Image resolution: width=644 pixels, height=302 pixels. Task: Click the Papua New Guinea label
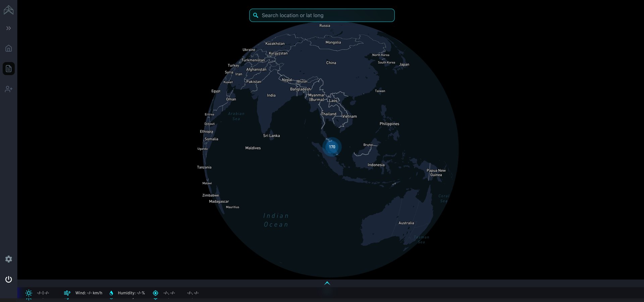click(436, 173)
